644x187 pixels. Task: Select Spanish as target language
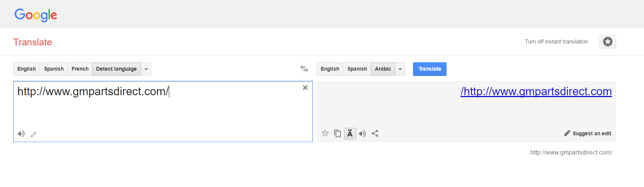(x=357, y=69)
